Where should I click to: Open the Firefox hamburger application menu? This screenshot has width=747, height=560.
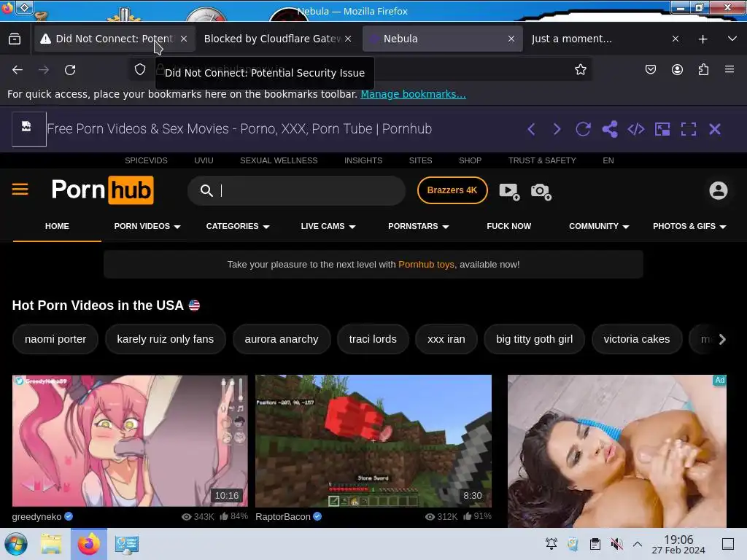pos(729,69)
